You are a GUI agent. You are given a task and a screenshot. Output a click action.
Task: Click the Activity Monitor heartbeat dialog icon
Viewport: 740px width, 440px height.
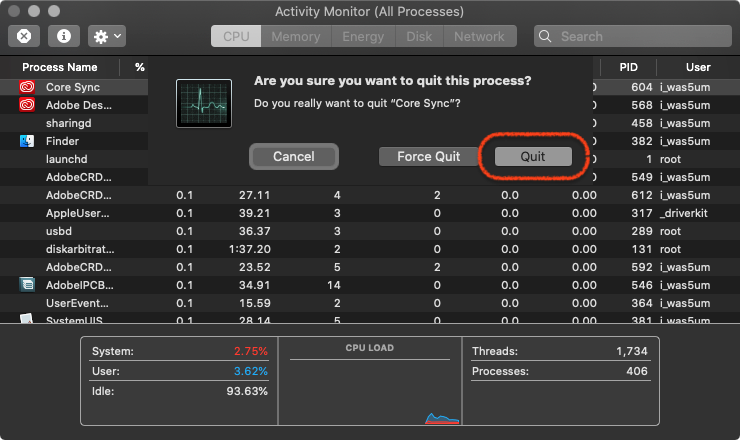pyautogui.click(x=204, y=103)
